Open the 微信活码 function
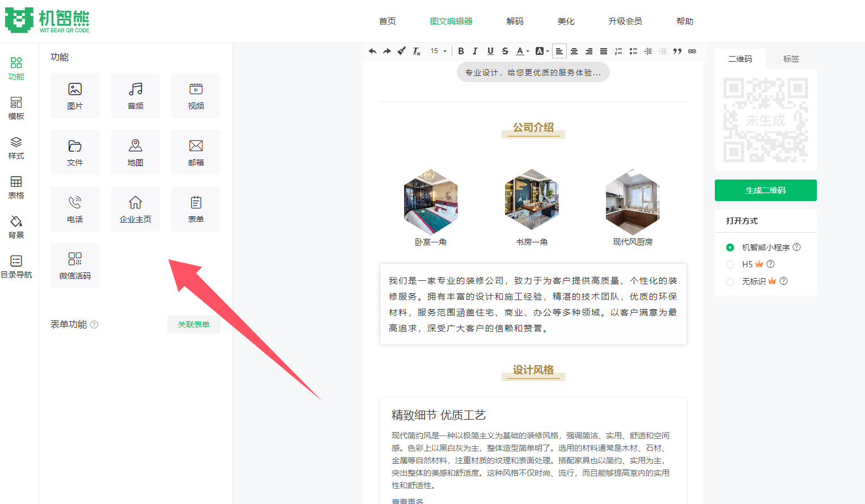Image resolution: width=865 pixels, height=504 pixels. (75, 266)
